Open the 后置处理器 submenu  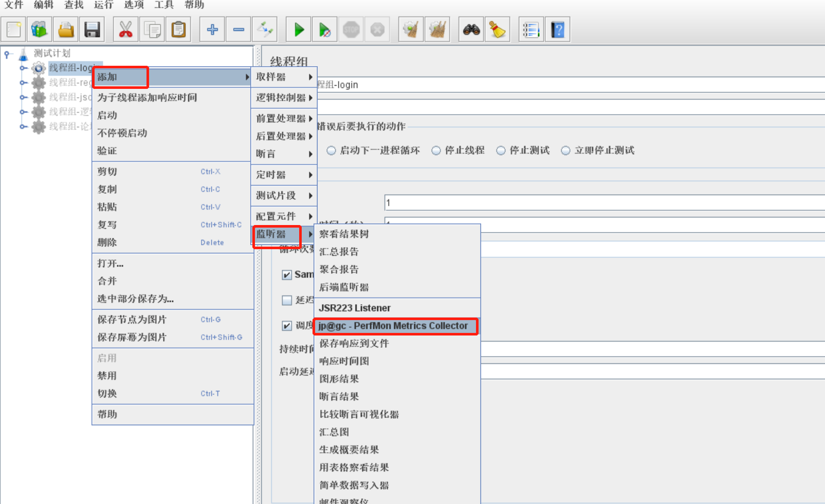284,136
